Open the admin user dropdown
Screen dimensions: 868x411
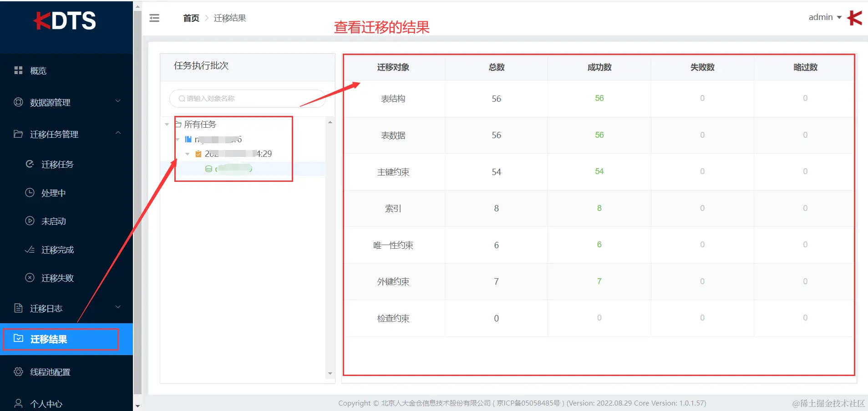pyautogui.click(x=825, y=17)
